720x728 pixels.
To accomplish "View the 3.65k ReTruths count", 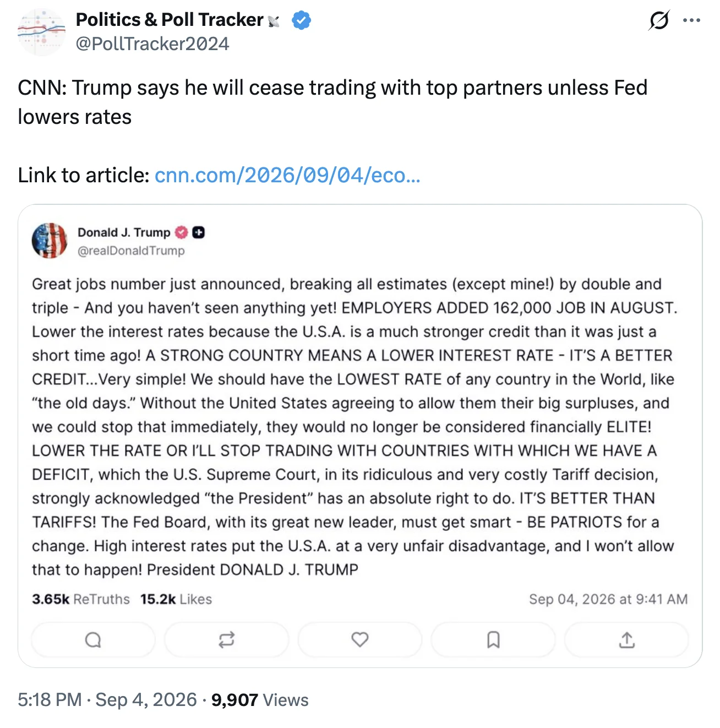I will click(81, 599).
